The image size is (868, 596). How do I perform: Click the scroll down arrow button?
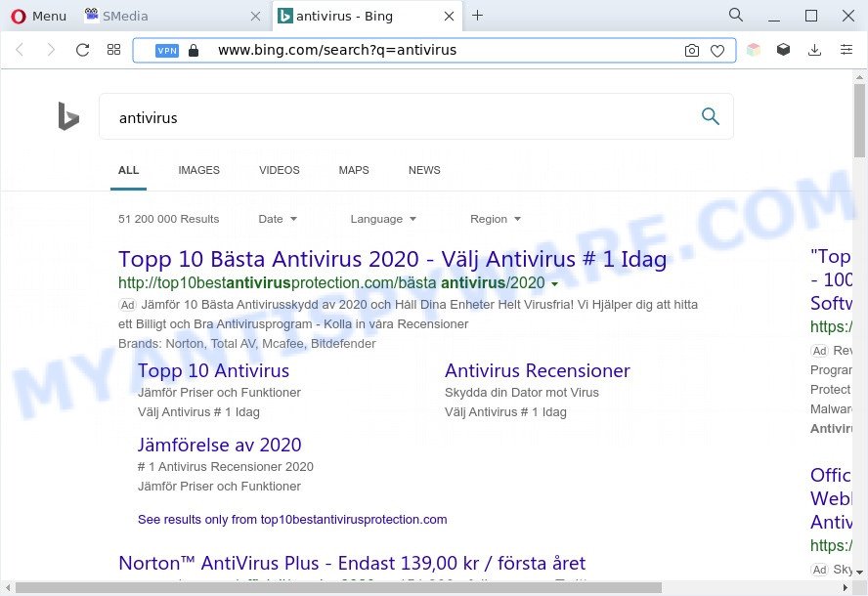pos(859,573)
